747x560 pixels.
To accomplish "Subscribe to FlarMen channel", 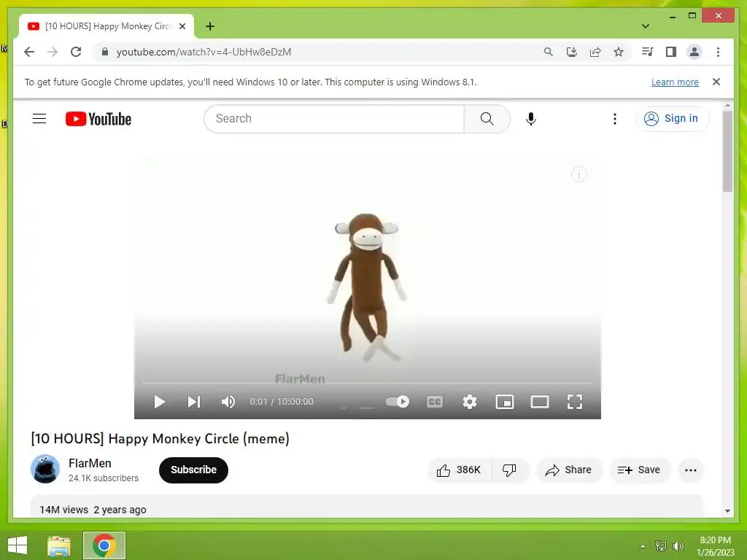I will [x=193, y=470].
